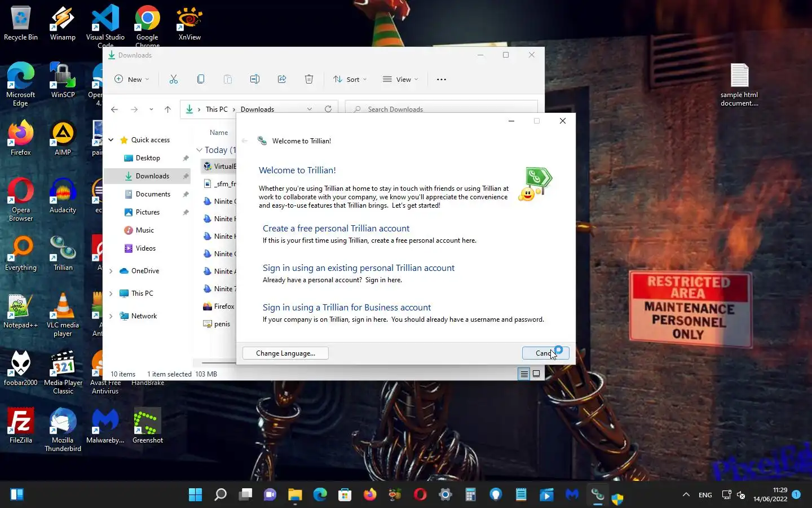Select the Trillian desktop icon
The image size is (812, 508).
pos(63,253)
